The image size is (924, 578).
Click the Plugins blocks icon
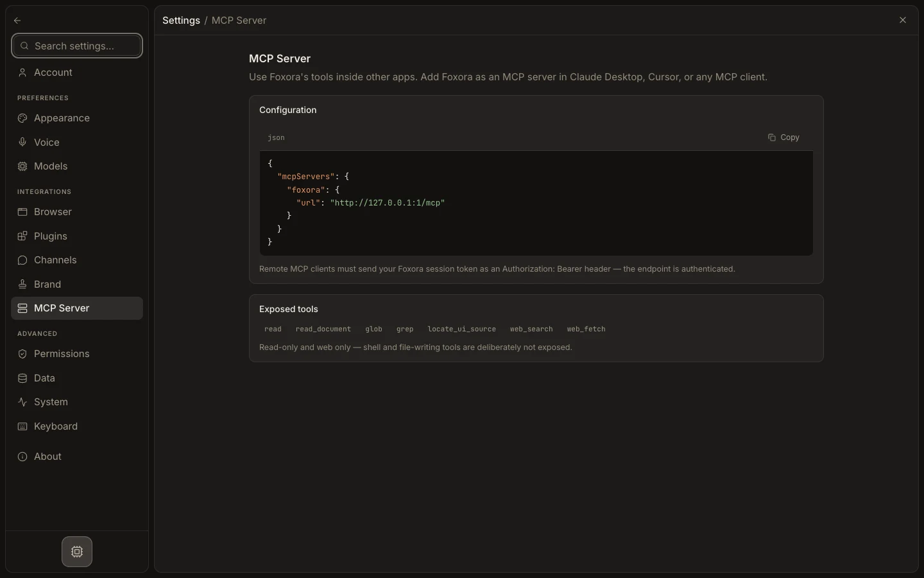coord(22,236)
